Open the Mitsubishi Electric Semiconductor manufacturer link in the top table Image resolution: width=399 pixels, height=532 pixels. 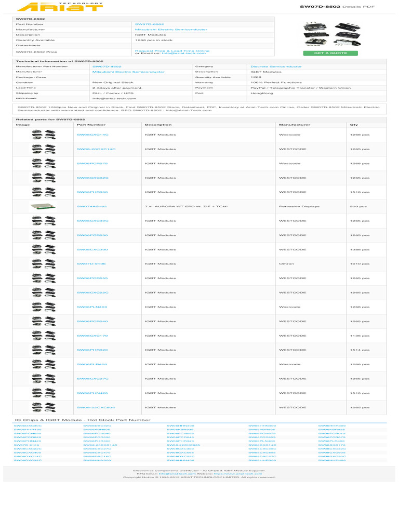click(171, 30)
